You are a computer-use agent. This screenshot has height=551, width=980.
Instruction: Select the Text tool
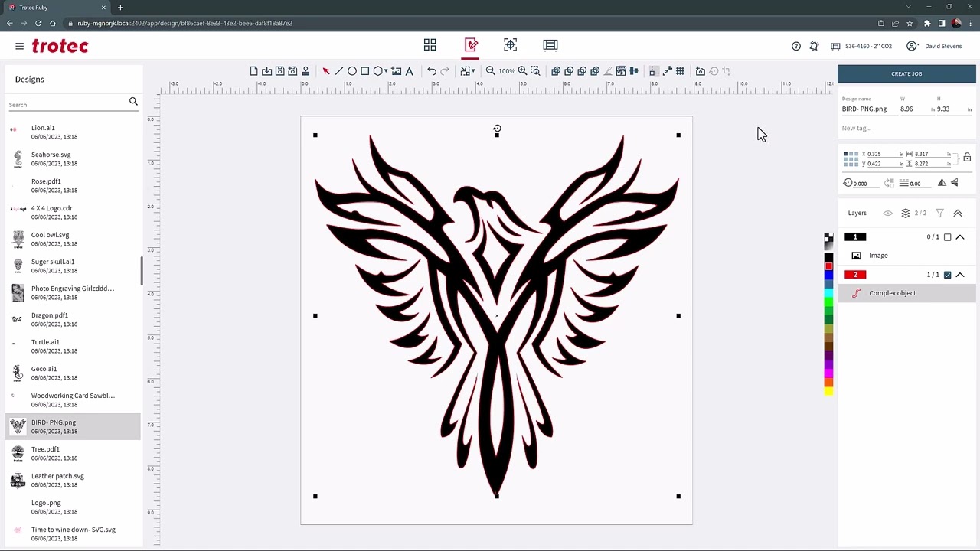[x=410, y=71]
